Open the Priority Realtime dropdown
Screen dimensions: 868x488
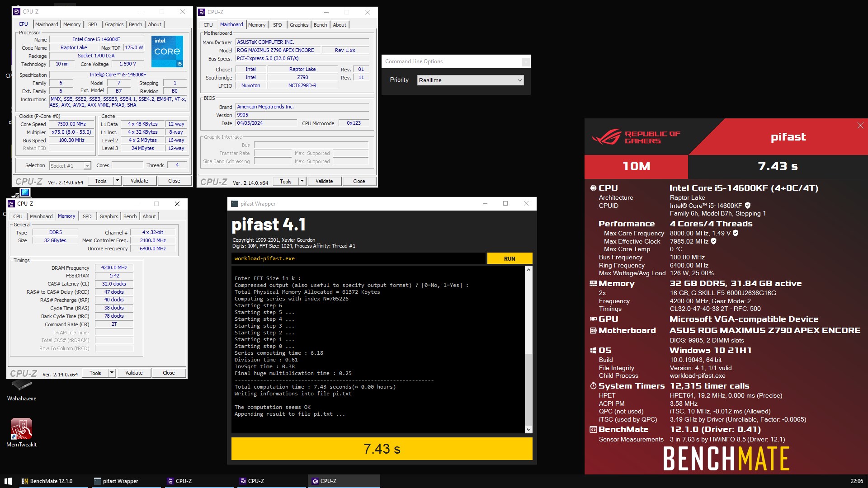pos(470,80)
